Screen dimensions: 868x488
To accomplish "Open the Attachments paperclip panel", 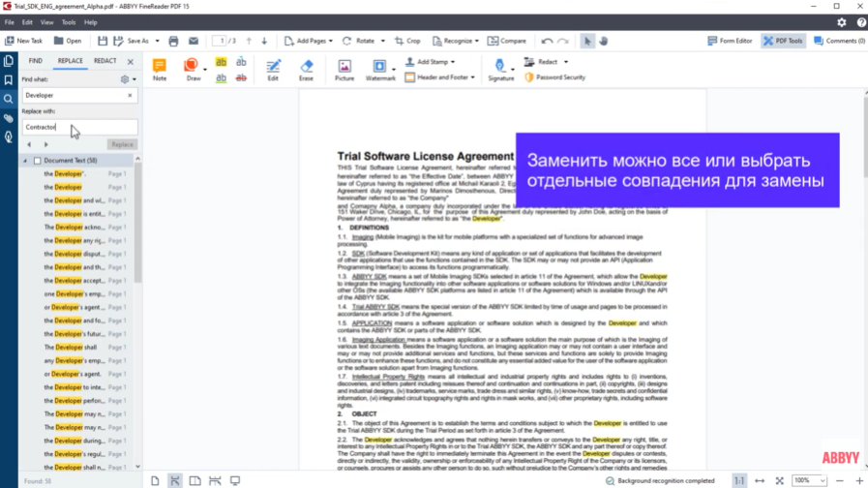I will point(9,118).
